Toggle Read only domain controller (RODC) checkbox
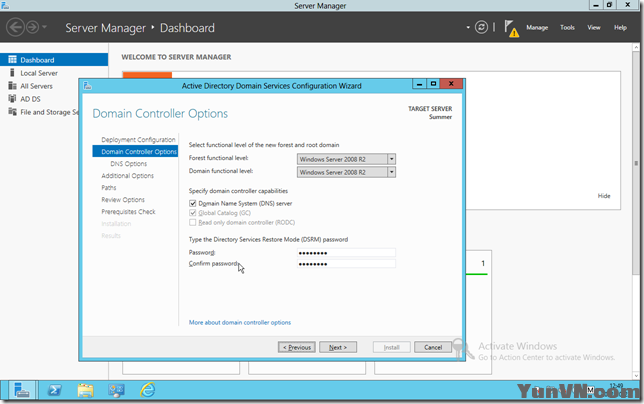The width and height of the screenshot is (644, 404). point(193,222)
